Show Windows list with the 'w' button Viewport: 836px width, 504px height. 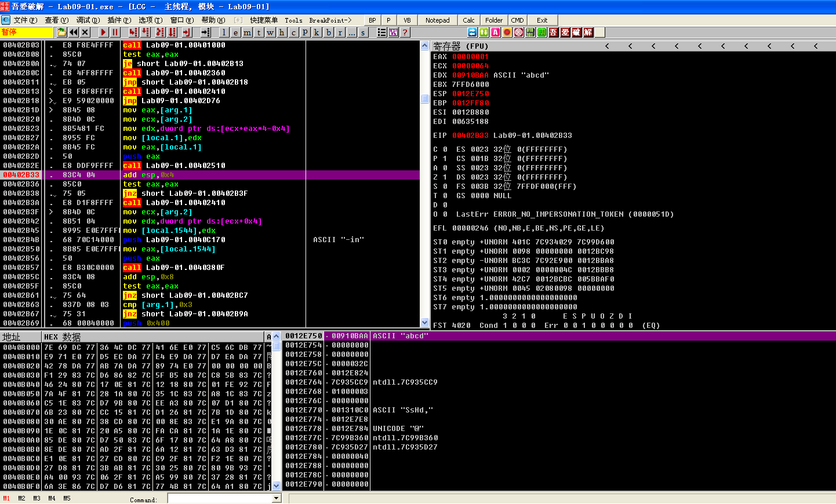coord(270,32)
